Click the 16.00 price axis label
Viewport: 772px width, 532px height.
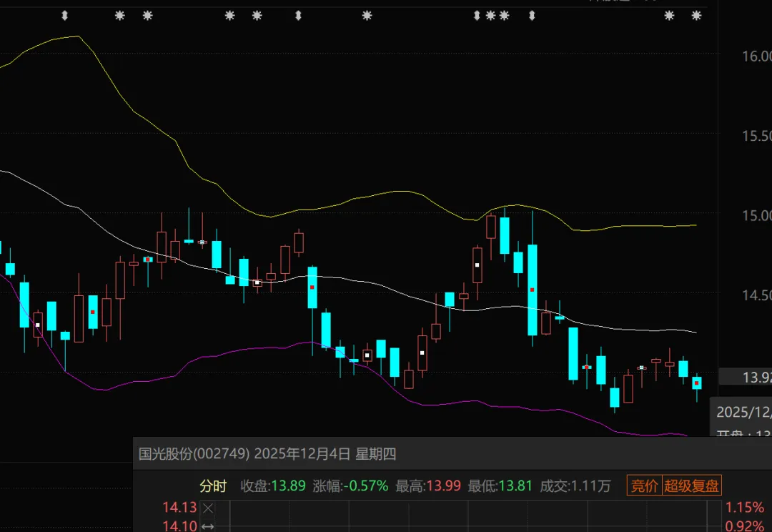pyautogui.click(x=756, y=56)
